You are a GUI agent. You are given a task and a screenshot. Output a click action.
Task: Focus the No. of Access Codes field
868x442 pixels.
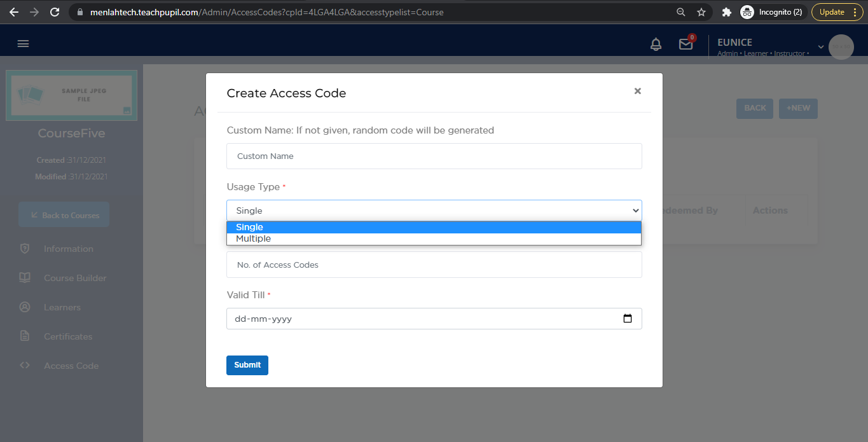(x=434, y=265)
